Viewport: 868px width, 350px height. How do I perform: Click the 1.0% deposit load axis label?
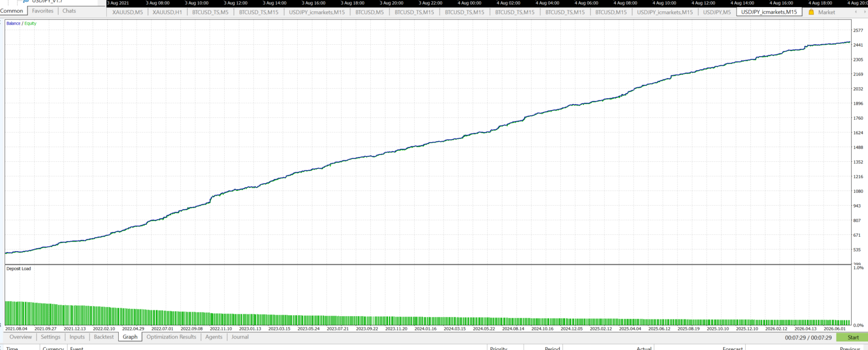[858, 268]
